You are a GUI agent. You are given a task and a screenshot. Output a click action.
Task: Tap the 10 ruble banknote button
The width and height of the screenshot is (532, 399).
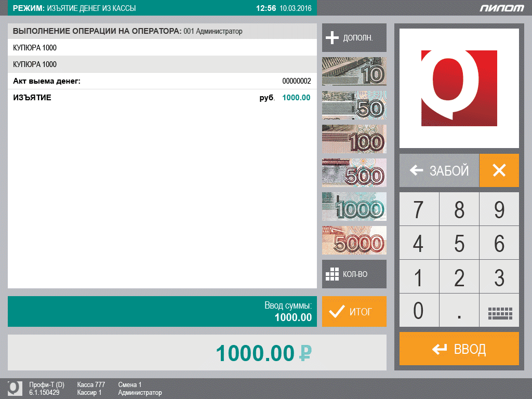pyautogui.click(x=354, y=71)
